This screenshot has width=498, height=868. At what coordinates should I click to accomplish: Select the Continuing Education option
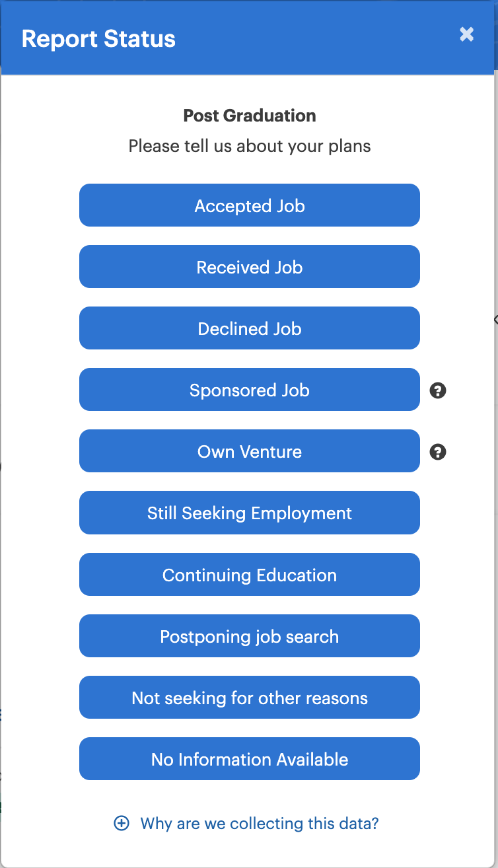tap(250, 575)
